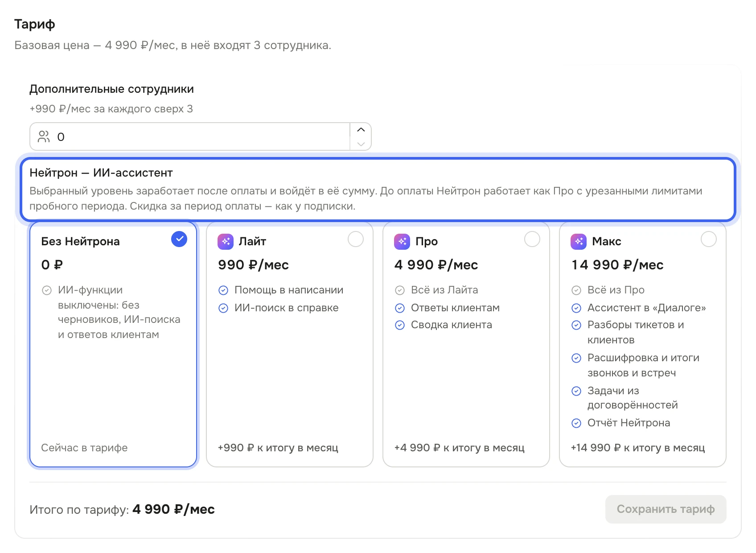
Task: Click grey check icon beside ИИ-функции выключены
Action: (x=47, y=290)
